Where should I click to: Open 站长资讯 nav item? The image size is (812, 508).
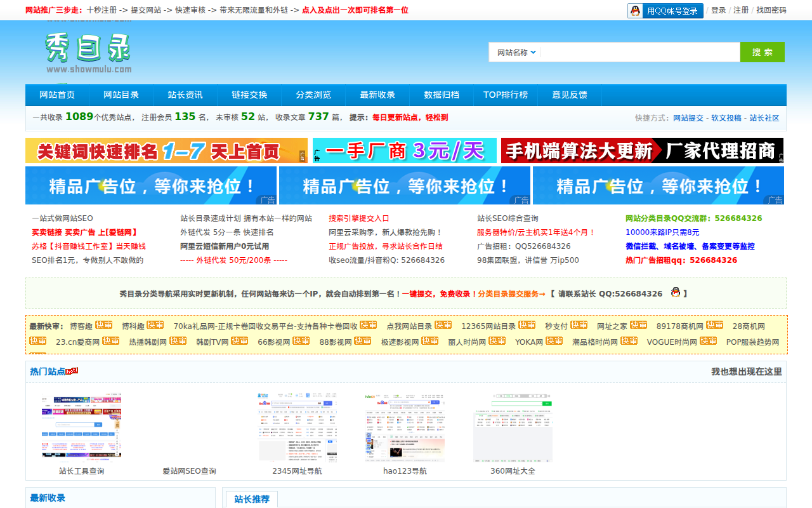pyautogui.click(x=185, y=95)
